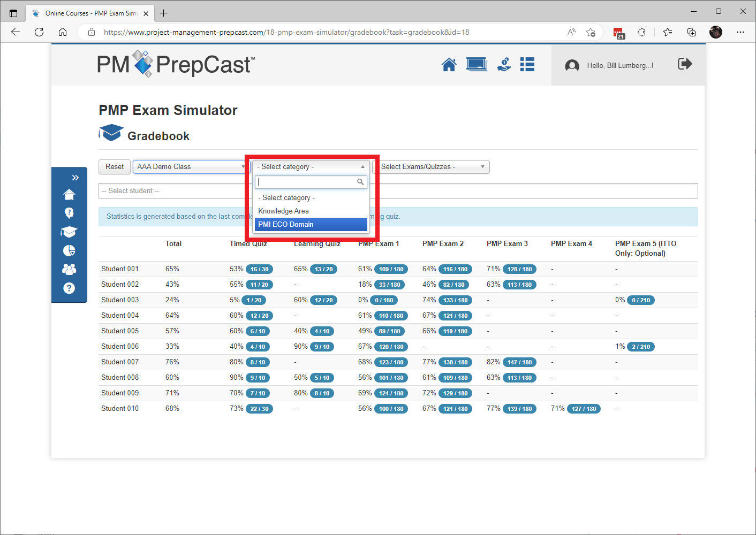Click the Student 010 row name
756x535 pixels.
120,409
